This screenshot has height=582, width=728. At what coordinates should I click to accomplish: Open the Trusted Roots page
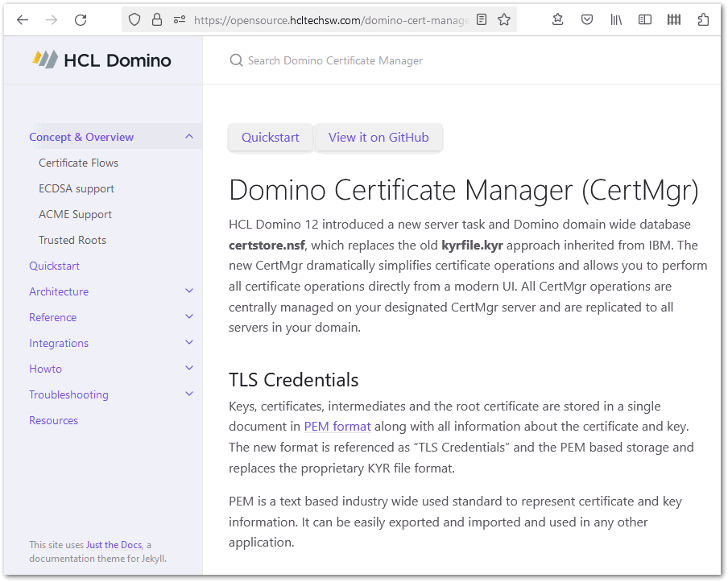coord(72,240)
